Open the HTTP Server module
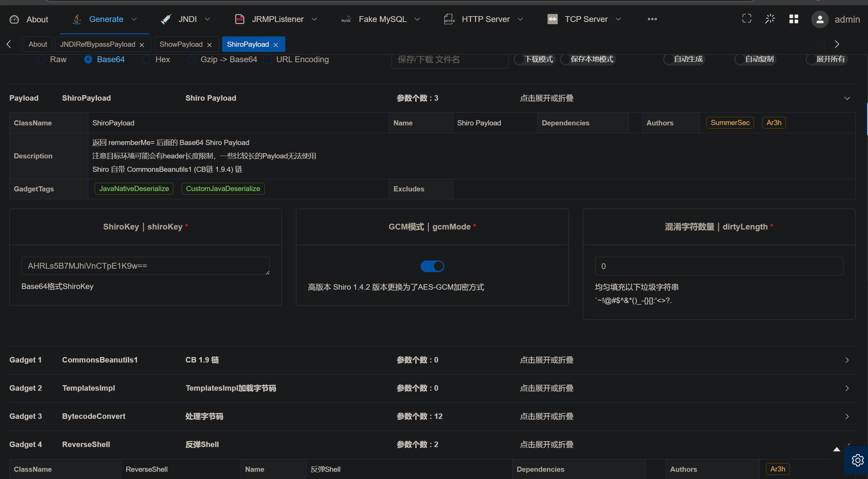Image resolution: width=868 pixels, height=479 pixels. click(x=485, y=19)
